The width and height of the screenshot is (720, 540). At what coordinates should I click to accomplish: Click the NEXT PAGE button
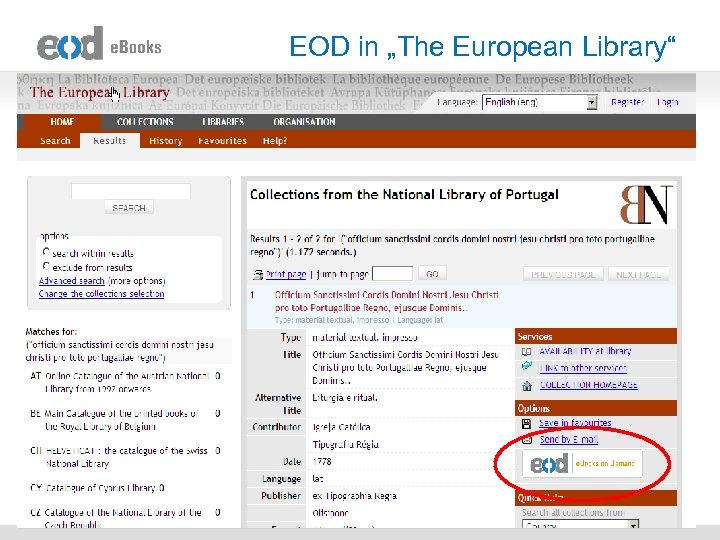(638, 275)
